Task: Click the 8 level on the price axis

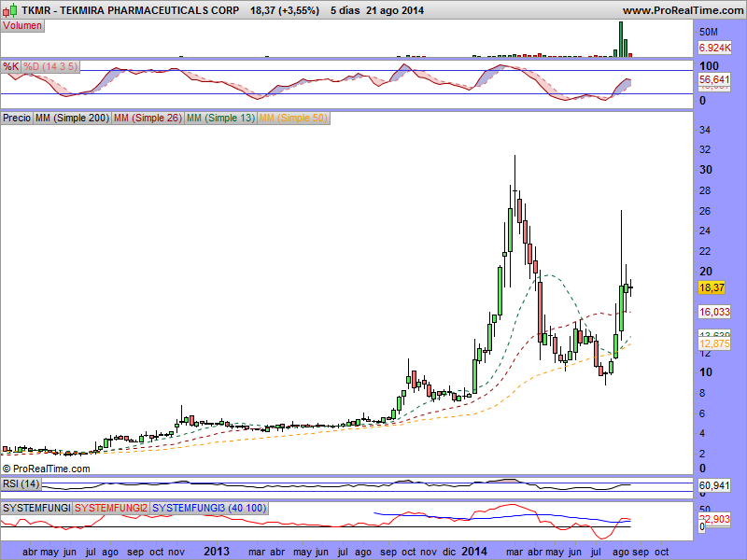Action: tap(702, 393)
